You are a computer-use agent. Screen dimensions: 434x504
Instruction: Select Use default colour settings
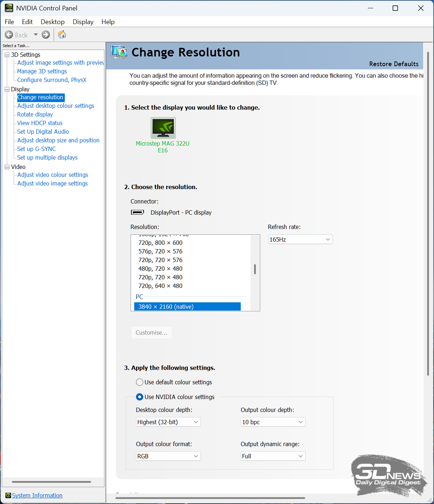[x=140, y=382]
